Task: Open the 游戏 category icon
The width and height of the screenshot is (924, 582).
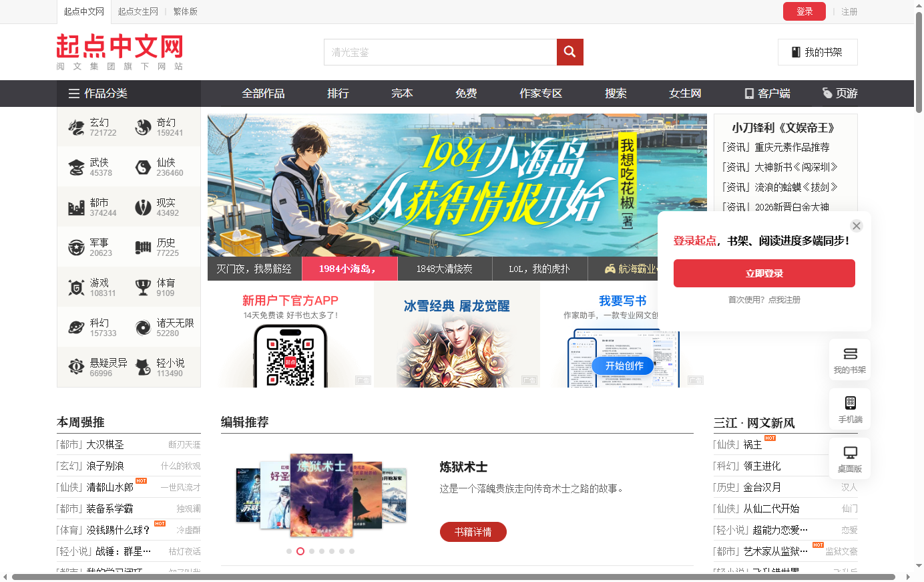Action: point(76,287)
